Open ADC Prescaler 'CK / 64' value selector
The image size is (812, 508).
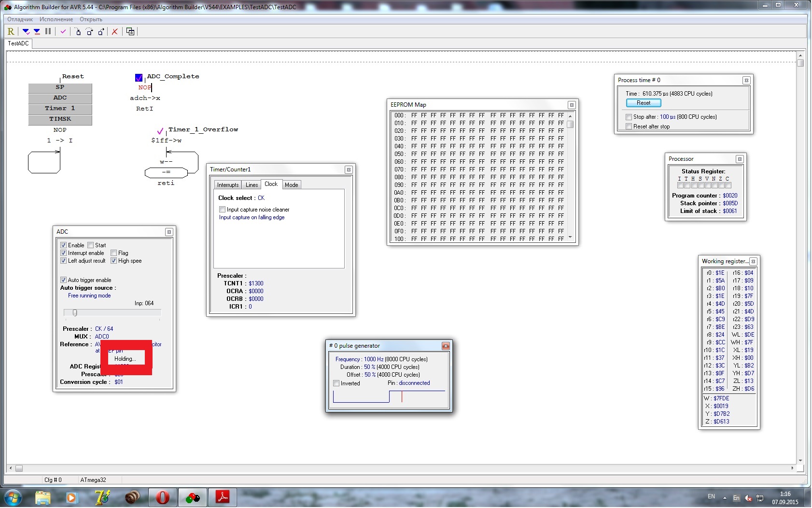coord(104,329)
